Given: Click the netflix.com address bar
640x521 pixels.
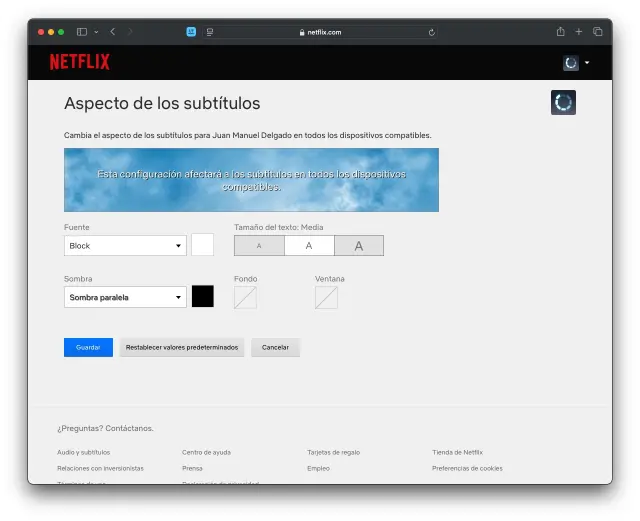Looking at the screenshot, I should tap(320, 32).
